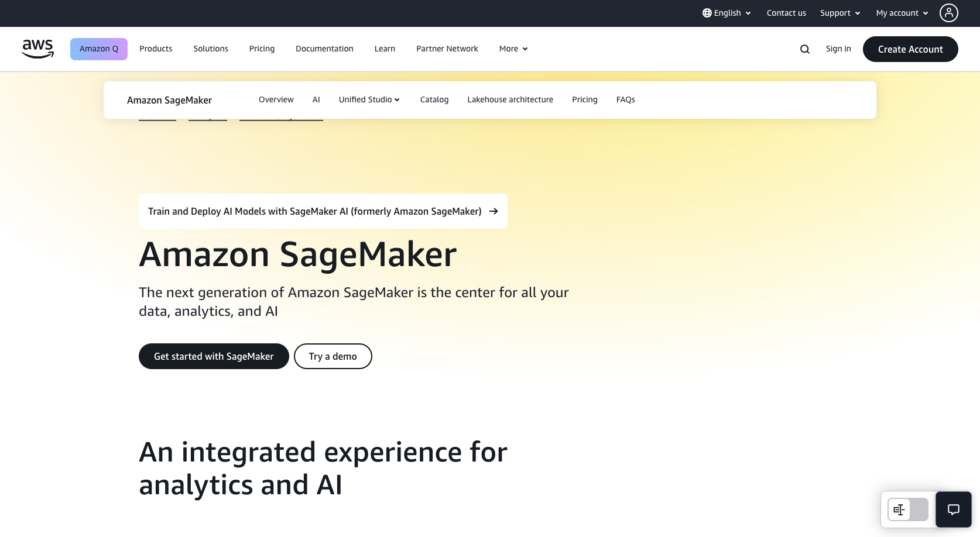Select the Catalog tab
Viewport: 980px width, 537px height.
point(434,99)
